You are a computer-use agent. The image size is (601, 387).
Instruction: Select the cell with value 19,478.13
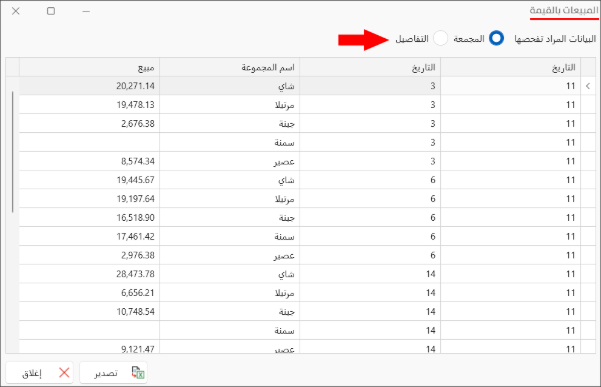tap(89, 105)
